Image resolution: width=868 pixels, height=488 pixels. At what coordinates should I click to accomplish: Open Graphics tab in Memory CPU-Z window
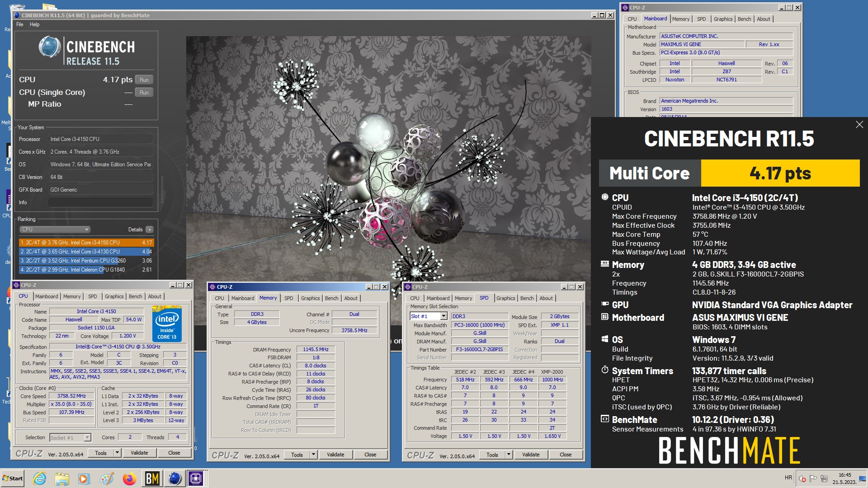tap(310, 298)
